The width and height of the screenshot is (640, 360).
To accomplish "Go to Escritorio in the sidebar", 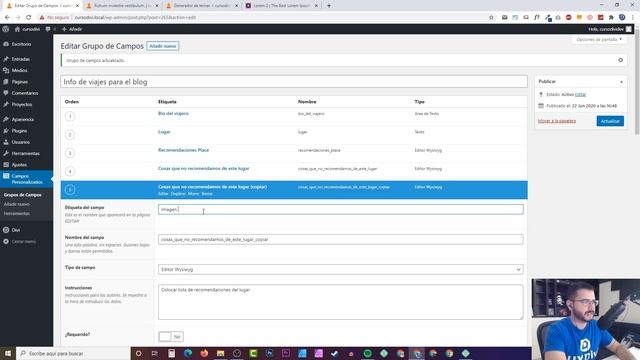I will pos(21,44).
